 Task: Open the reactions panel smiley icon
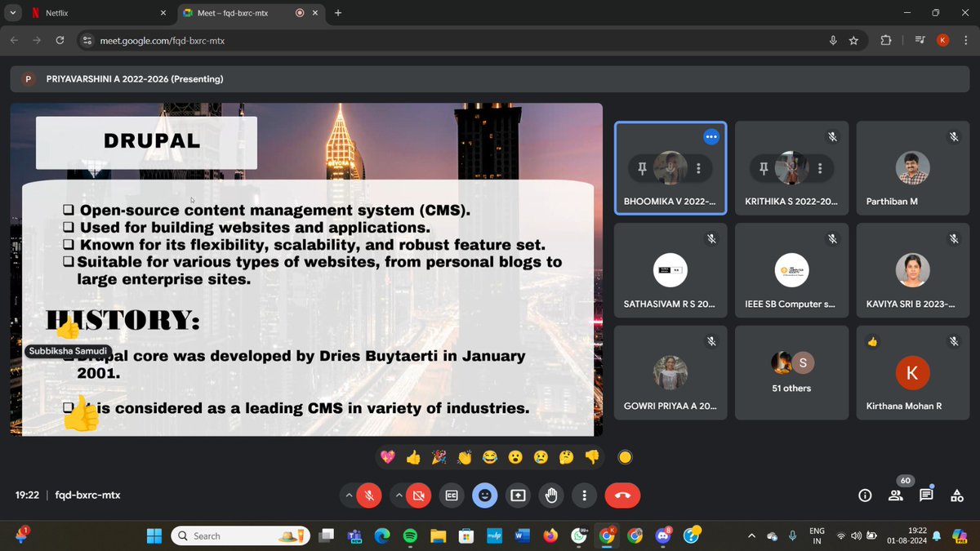tap(485, 495)
